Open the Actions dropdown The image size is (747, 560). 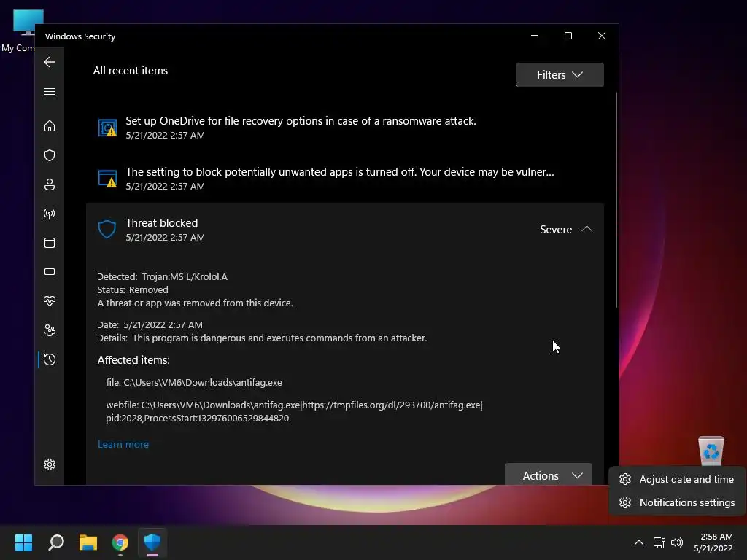(549, 474)
